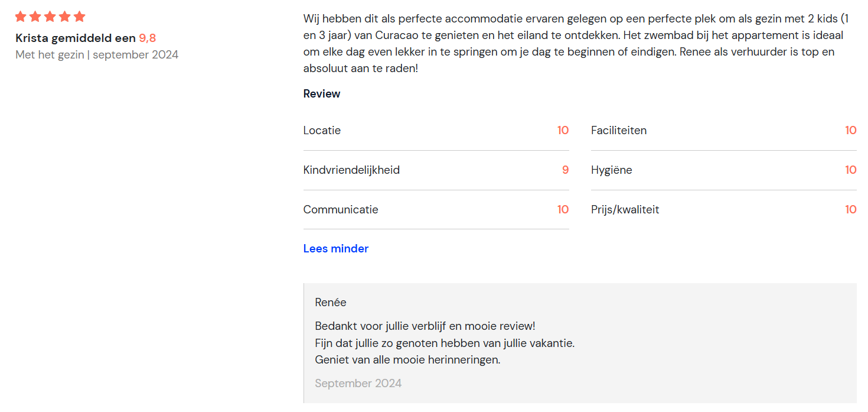Collapse review with Lees minder link
Screen dimensions: 868x412
click(336, 249)
